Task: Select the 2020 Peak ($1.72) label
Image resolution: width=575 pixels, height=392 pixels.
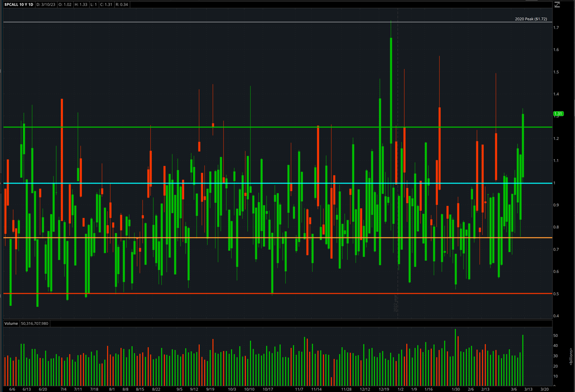Action: (x=531, y=19)
